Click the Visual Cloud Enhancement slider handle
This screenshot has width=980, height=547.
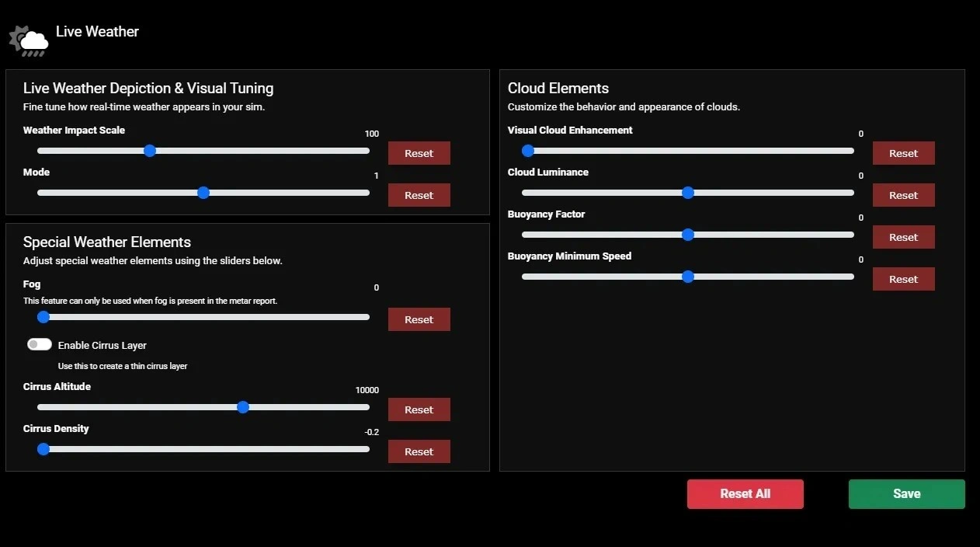(x=528, y=151)
